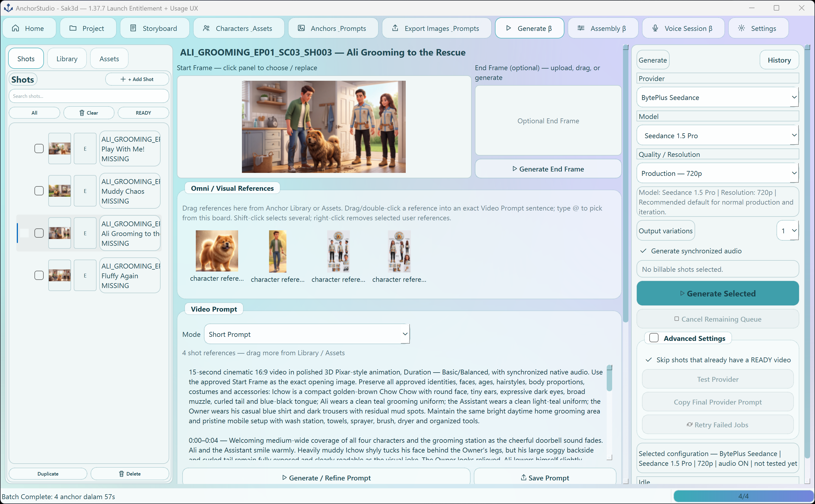Click the Home house icon

(15, 28)
